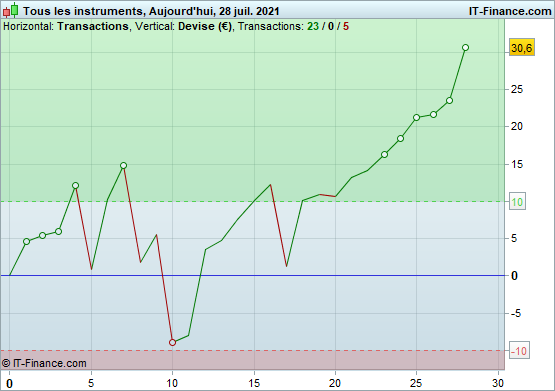555x391 pixels.
Task: Open the IT-Finance.com link at top right
Action: point(510,11)
